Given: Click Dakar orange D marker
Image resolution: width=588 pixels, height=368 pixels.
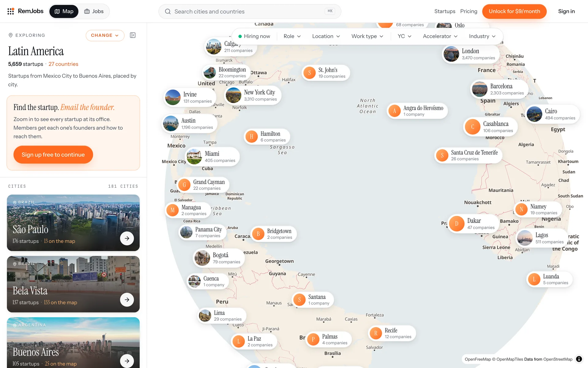Looking at the screenshot, I should coord(457,224).
